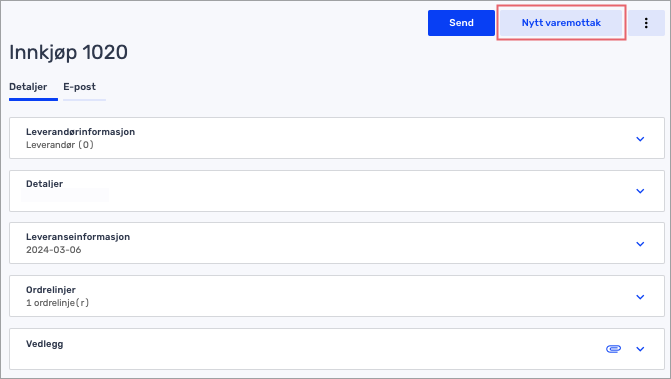The width and height of the screenshot is (671, 379).
Task: Expand the Detaljer section chevron
Action: tap(640, 191)
